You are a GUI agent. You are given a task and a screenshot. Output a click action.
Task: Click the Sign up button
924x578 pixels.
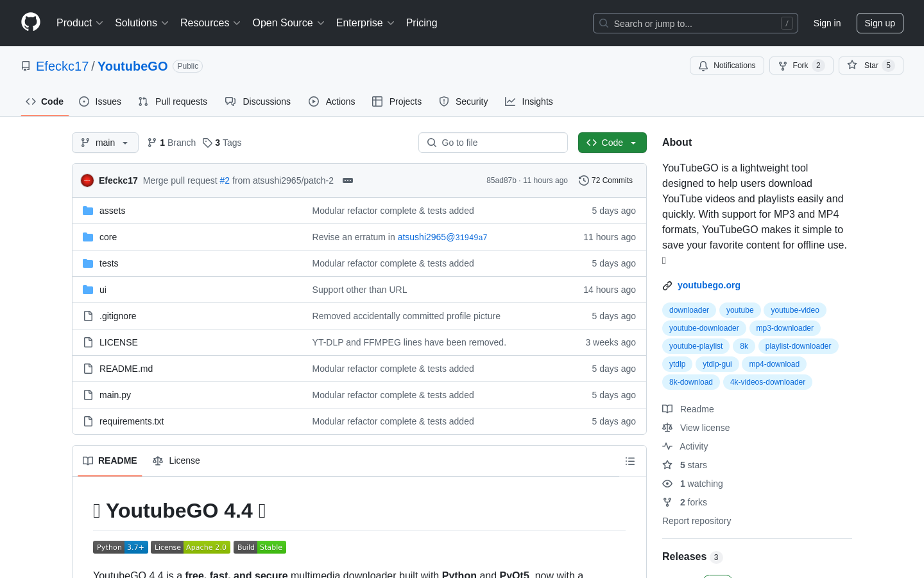click(880, 23)
